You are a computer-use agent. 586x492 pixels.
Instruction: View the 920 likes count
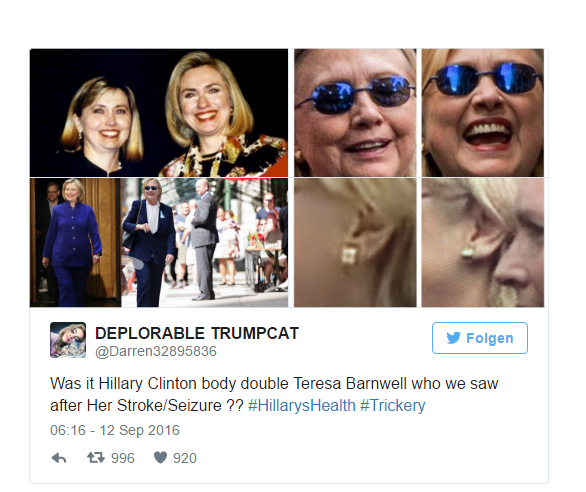[185, 458]
